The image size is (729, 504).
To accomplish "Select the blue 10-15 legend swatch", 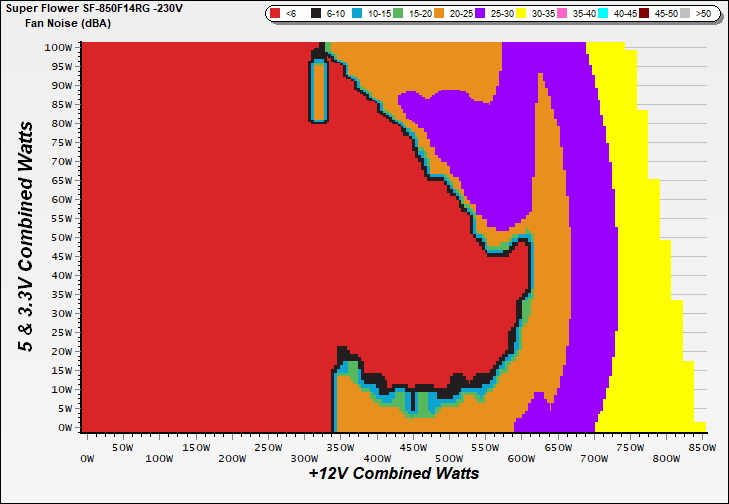I will click(x=360, y=14).
